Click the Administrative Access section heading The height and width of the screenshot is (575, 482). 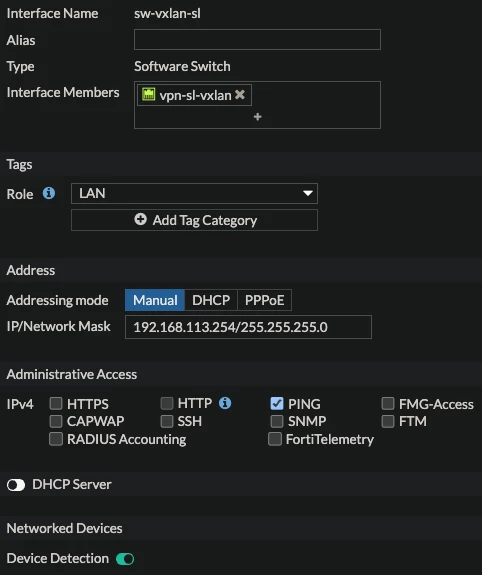point(72,374)
